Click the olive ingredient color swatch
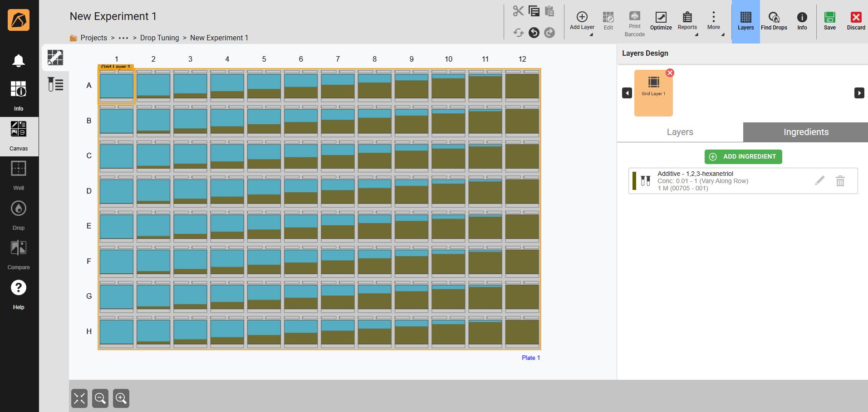 click(x=634, y=181)
